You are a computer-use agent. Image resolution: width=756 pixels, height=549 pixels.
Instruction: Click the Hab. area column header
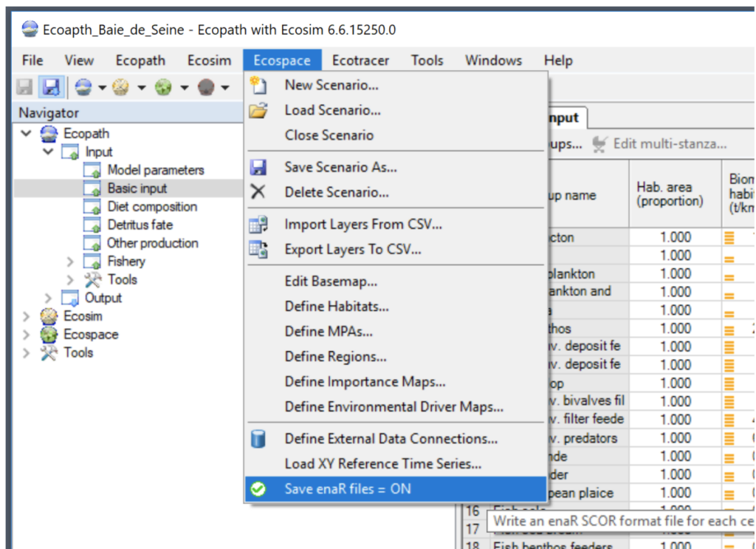click(x=670, y=194)
